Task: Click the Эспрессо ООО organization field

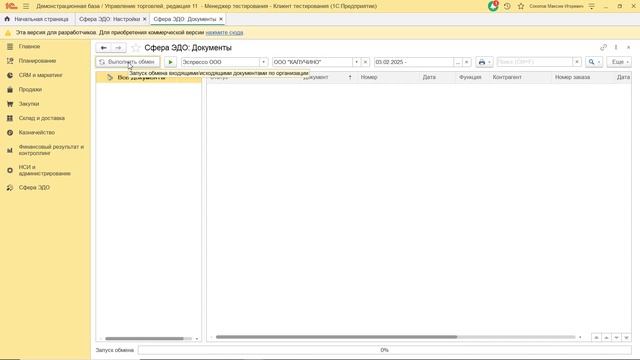Action: (220, 62)
